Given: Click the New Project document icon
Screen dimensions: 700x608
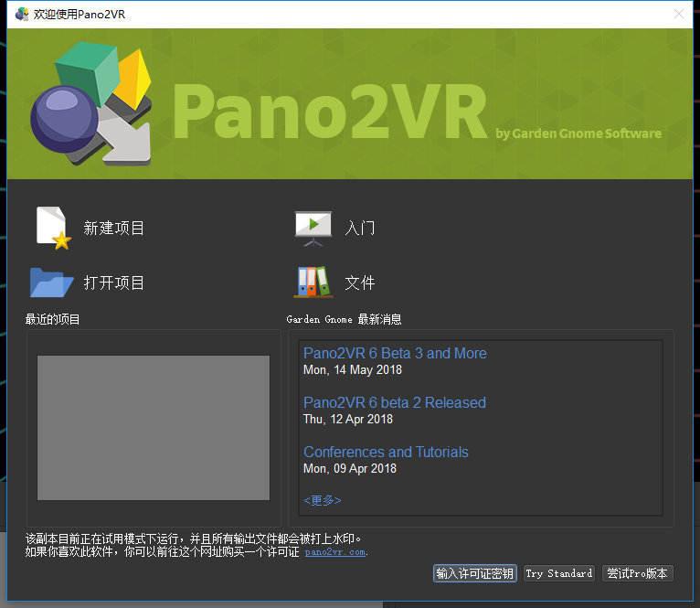Looking at the screenshot, I should click(54, 228).
